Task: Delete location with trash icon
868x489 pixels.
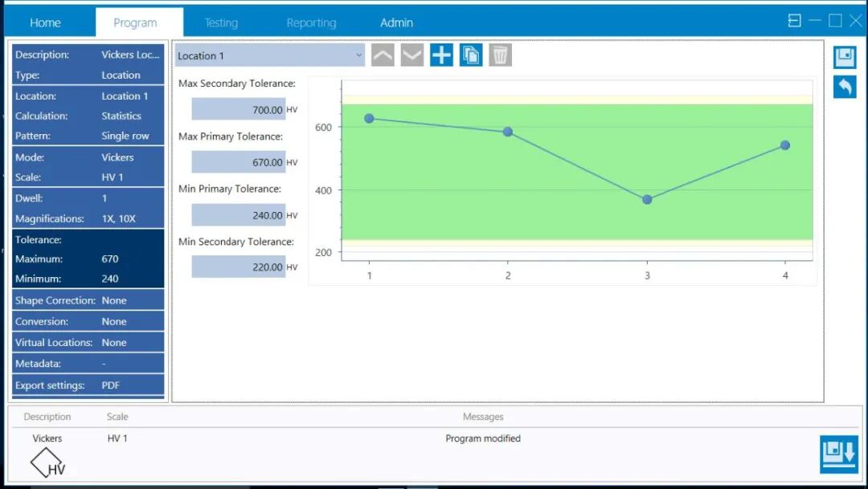Action: (x=500, y=55)
